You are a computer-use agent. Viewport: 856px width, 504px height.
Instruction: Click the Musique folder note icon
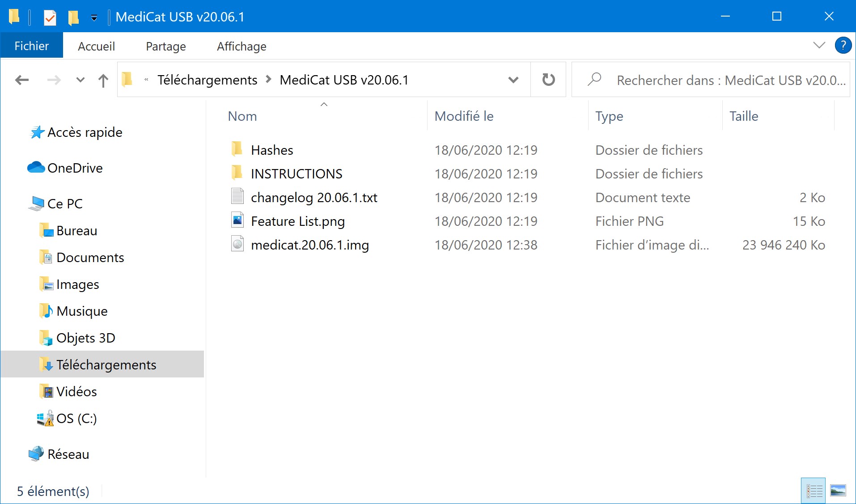(x=46, y=311)
